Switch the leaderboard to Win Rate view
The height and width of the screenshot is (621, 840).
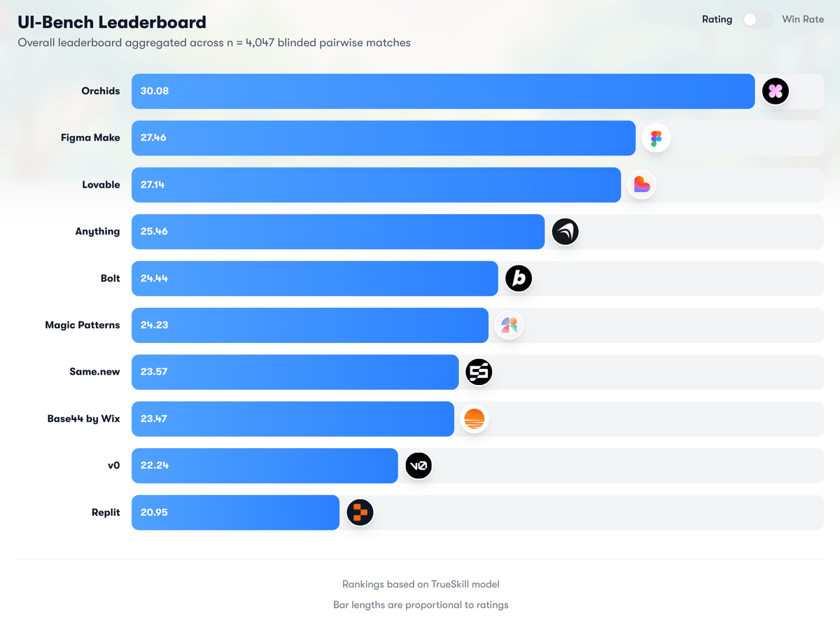757,20
